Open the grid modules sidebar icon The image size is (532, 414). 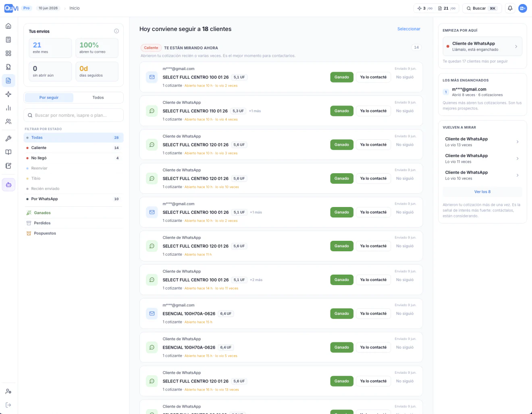[x=8, y=54]
